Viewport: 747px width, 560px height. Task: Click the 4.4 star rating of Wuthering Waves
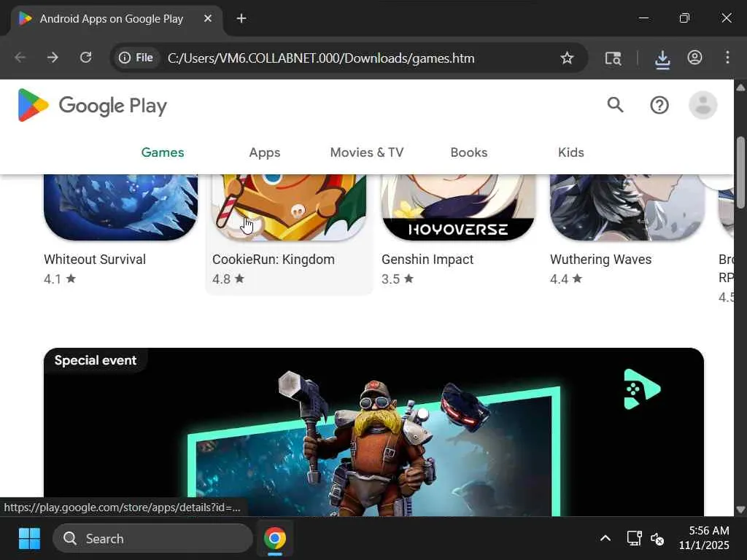566,279
